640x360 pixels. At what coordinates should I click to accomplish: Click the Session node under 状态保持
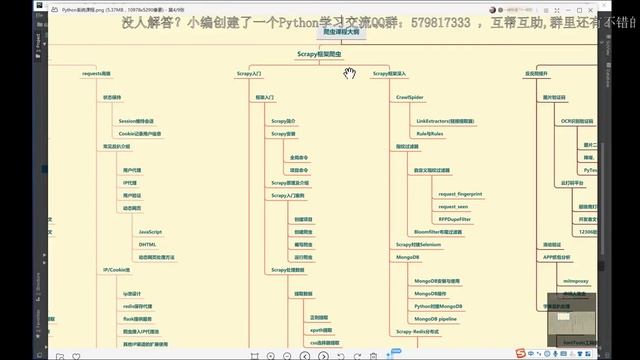136,121
